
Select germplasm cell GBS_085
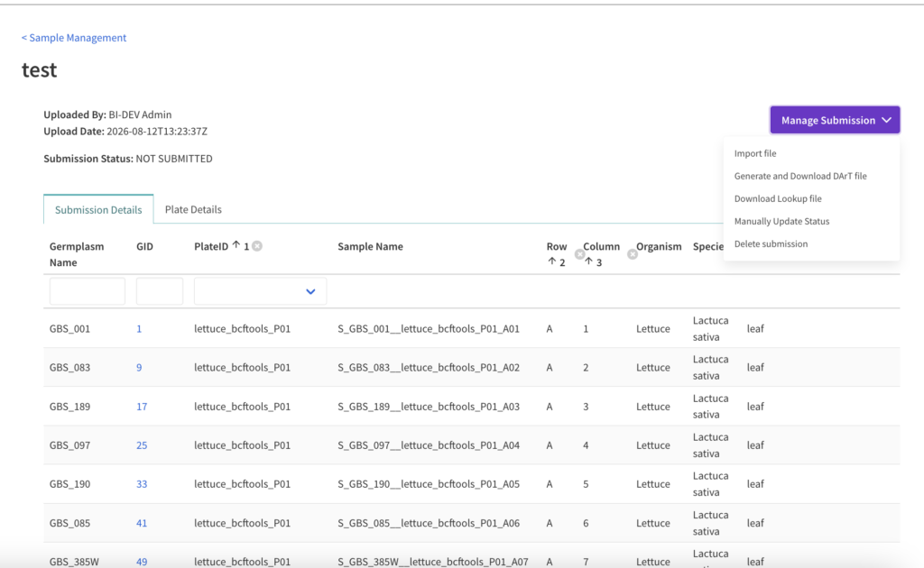click(x=69, y=523)
